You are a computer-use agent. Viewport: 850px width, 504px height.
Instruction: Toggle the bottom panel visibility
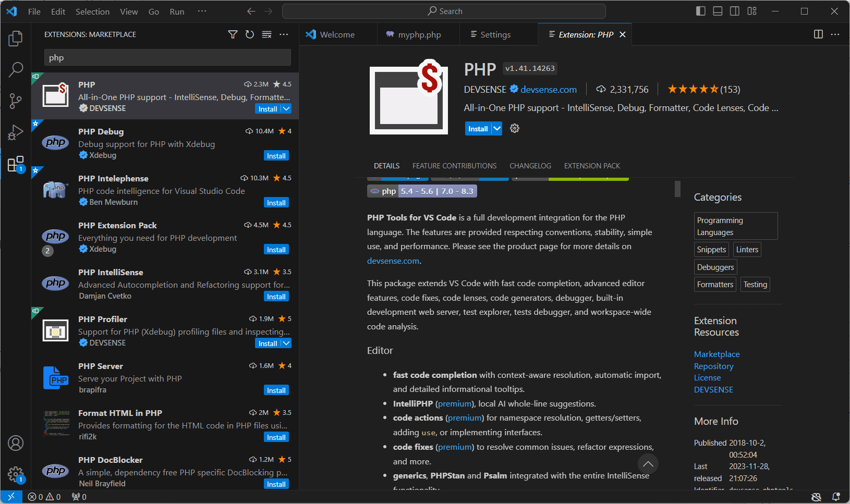pyautogui.click(x=718, y=10)
